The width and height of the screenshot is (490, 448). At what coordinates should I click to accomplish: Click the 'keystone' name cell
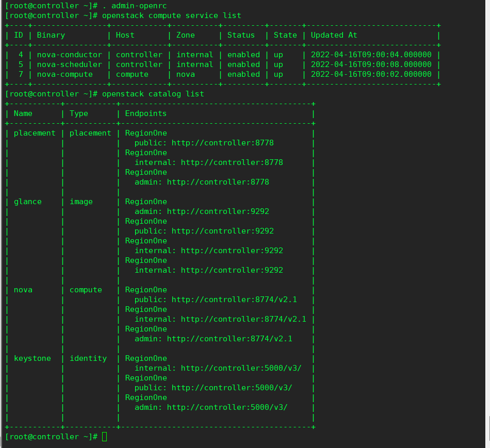(32, 358)
